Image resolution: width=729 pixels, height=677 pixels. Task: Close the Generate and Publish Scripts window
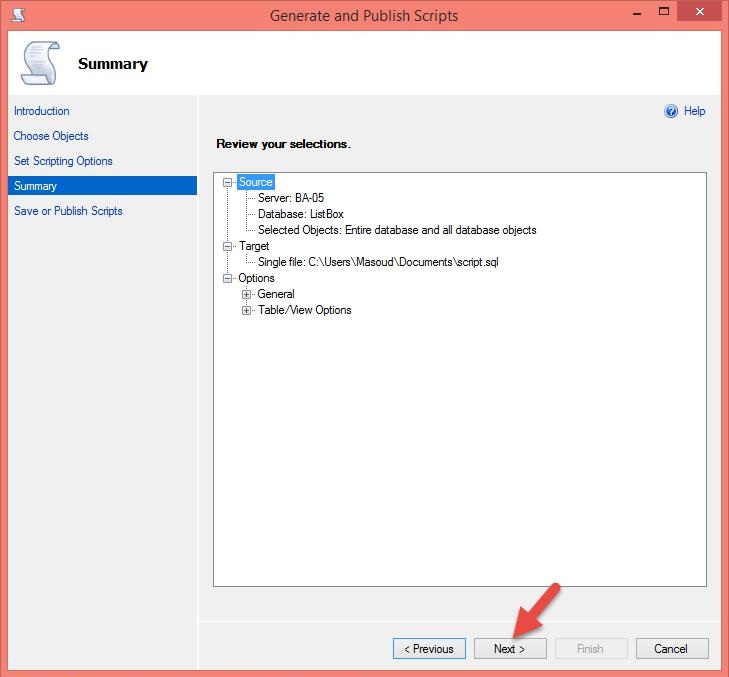tap(700, 12)
